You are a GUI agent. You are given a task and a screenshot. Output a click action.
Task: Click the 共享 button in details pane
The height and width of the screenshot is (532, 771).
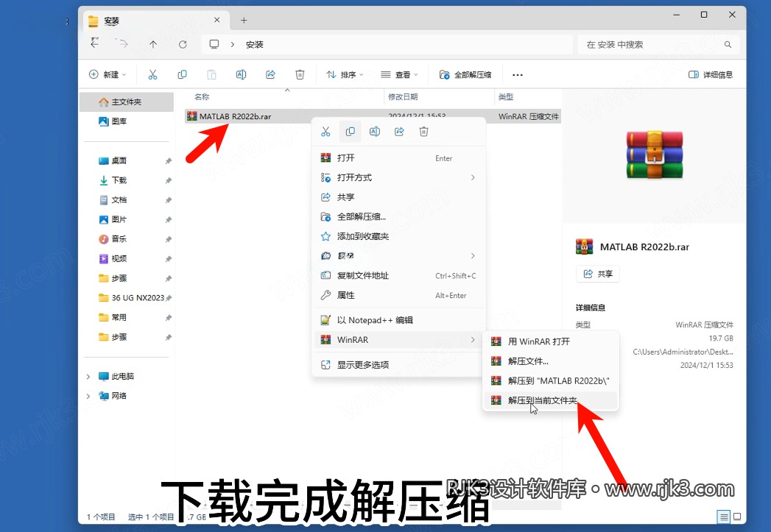[598, 274]
